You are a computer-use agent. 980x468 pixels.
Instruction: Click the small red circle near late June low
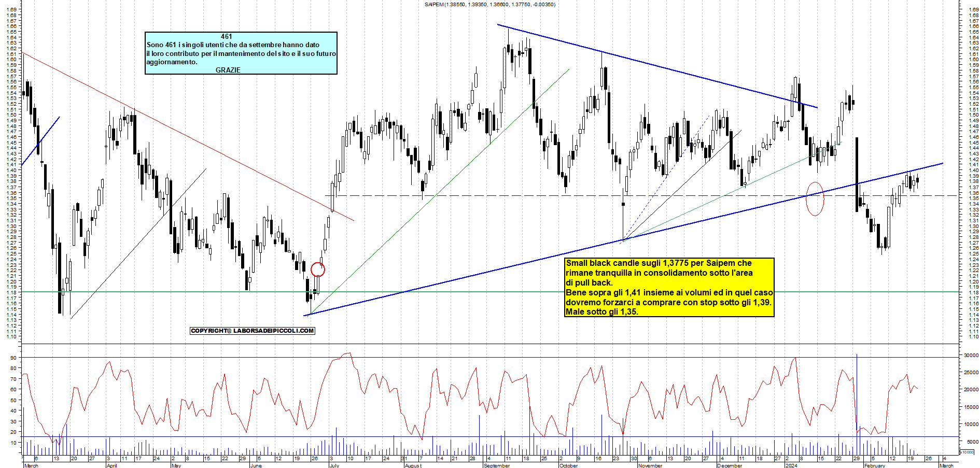(318, 270)
